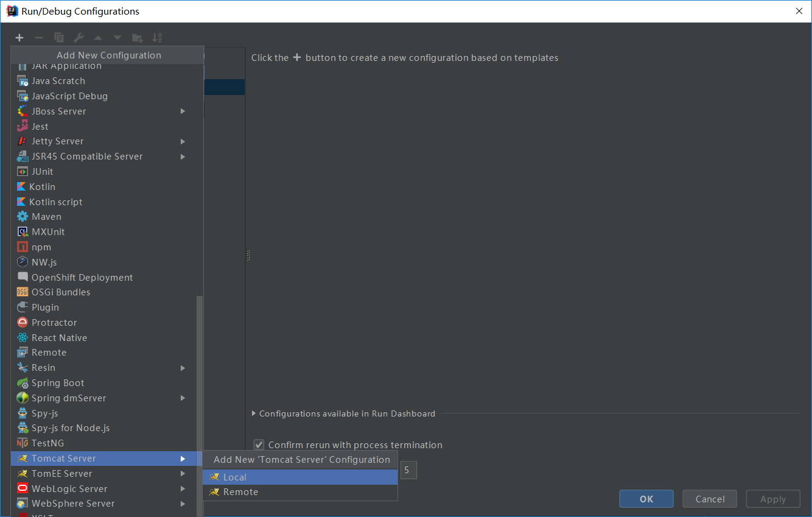Click the Protractor icon
The height and width of the screenshot is (517, 812).
point(23,323)
